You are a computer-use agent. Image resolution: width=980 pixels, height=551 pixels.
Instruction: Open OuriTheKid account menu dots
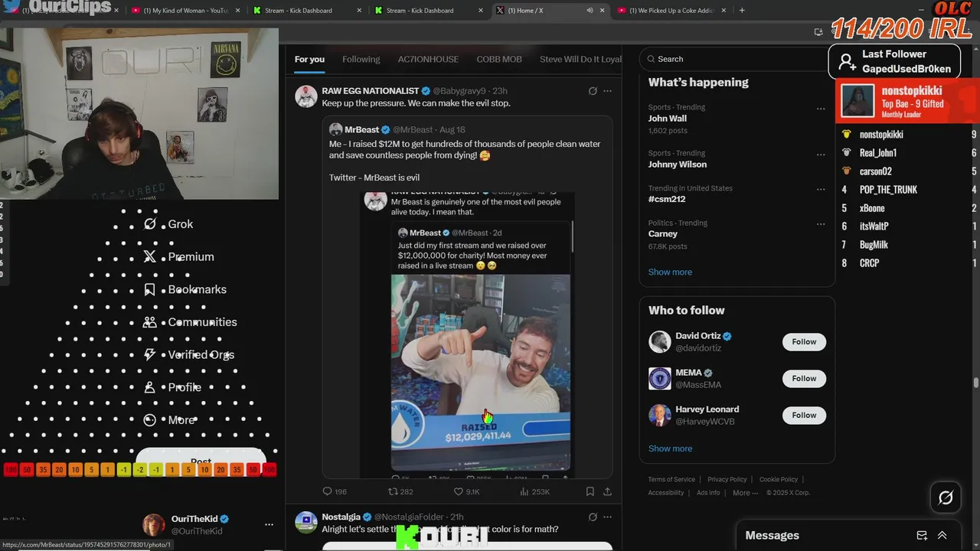pyautogui.click(x=269, y=525)
